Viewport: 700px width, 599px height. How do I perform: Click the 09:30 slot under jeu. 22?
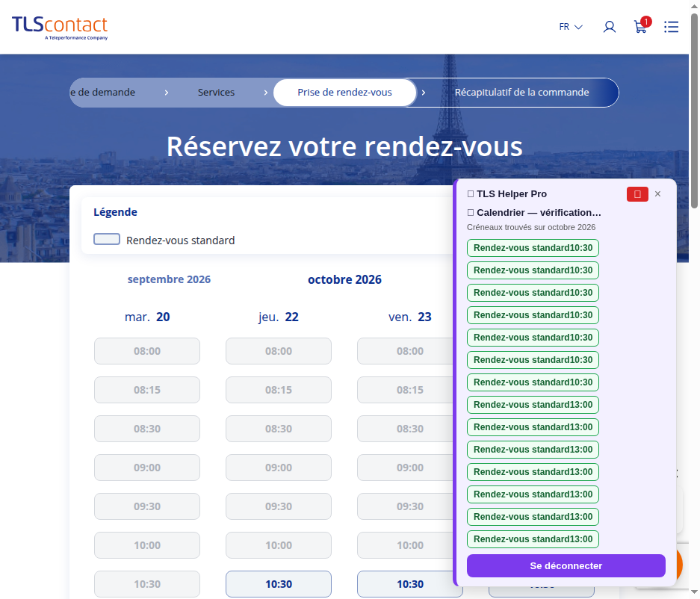click(279, 506)
